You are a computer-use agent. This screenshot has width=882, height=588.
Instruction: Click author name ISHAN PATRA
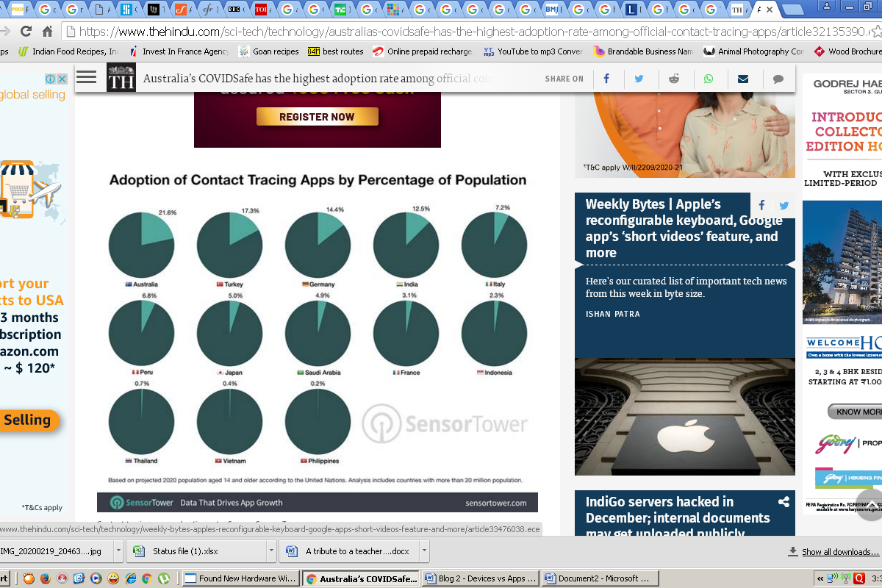612,314
